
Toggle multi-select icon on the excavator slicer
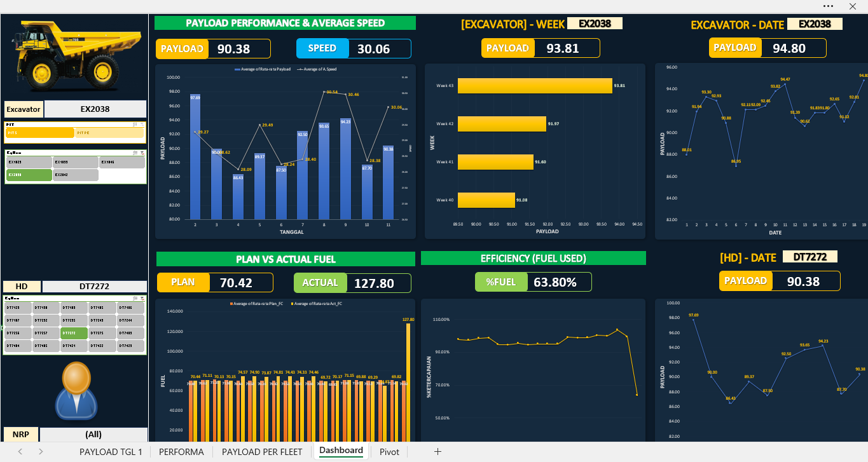pos(135,153)
